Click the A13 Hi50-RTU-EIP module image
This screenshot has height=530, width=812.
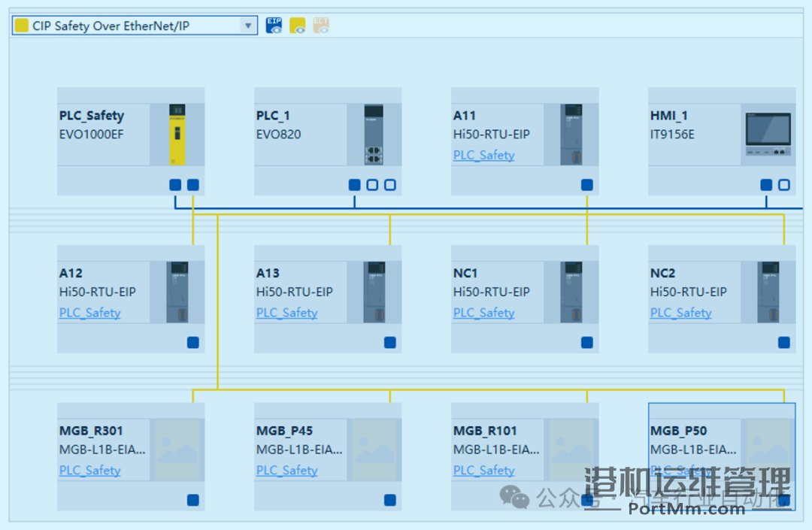[x=374, y=293]
